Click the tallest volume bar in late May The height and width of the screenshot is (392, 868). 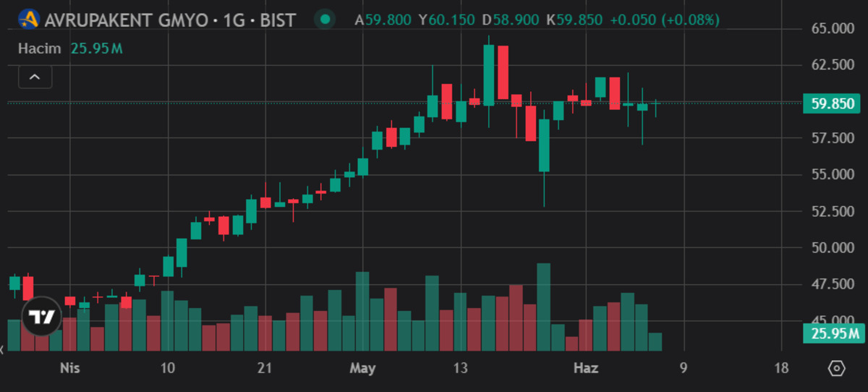coord(544,307)
